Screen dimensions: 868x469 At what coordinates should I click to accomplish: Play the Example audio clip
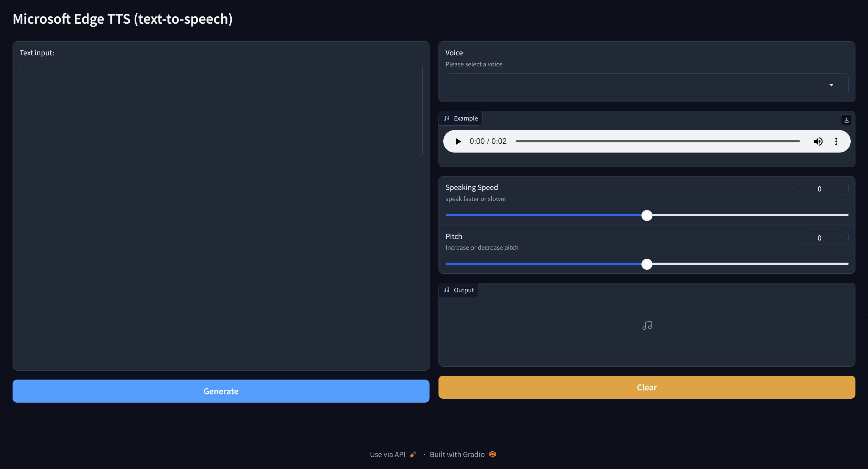coord(458,141)
